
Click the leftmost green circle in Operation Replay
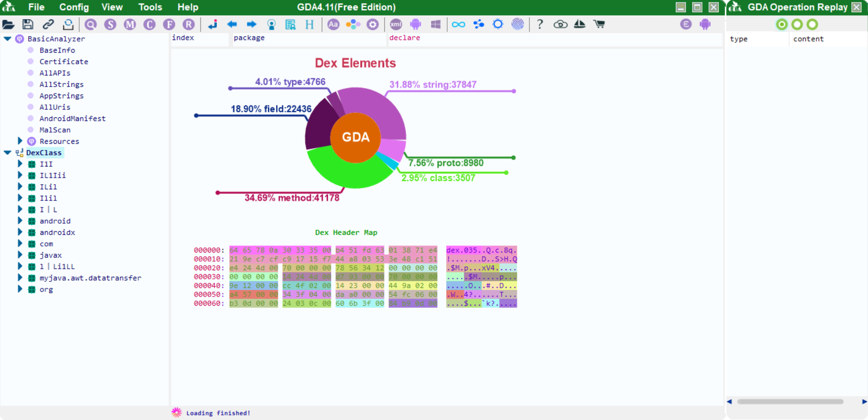(782, 24)
